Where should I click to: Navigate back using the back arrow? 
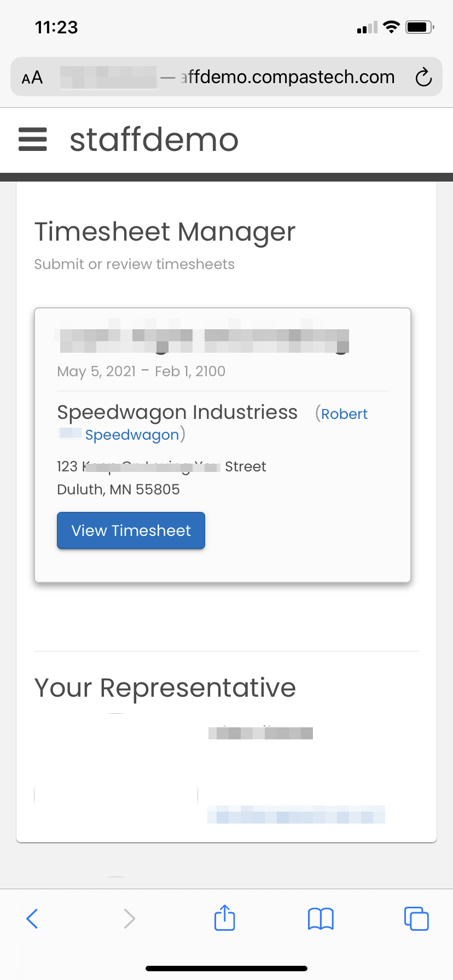coord(32,918)
